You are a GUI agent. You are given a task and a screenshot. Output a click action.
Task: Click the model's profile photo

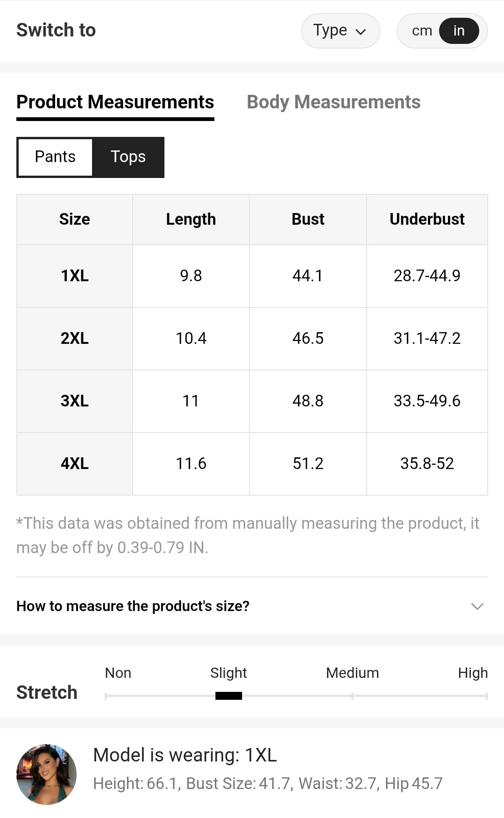[x=46, y=774]
